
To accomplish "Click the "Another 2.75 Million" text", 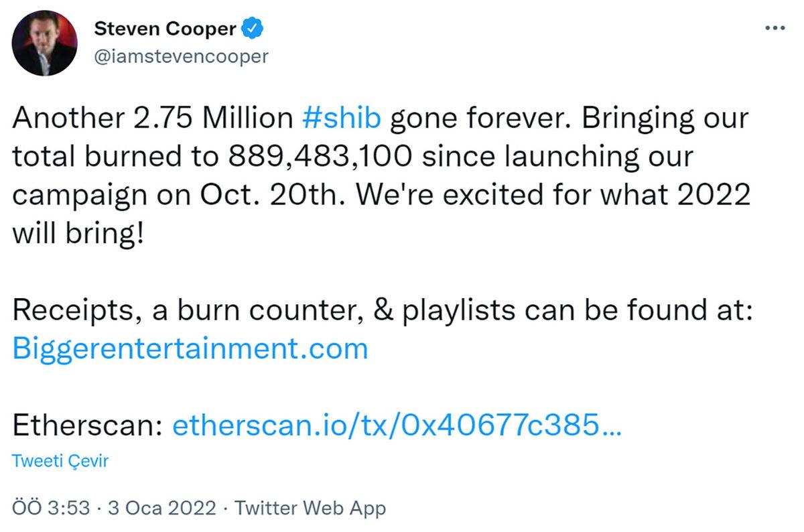I will (153, 118).
